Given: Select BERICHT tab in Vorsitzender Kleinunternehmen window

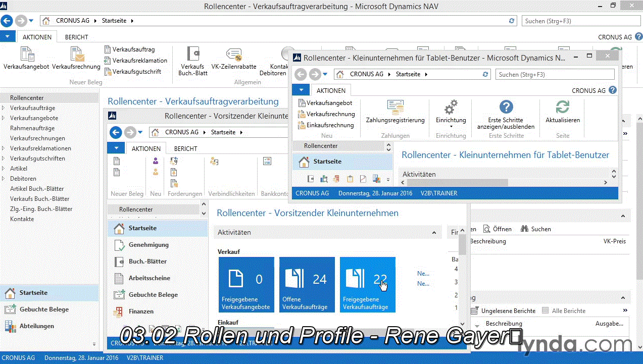Looking at the screenshot, I should point(186,148).
